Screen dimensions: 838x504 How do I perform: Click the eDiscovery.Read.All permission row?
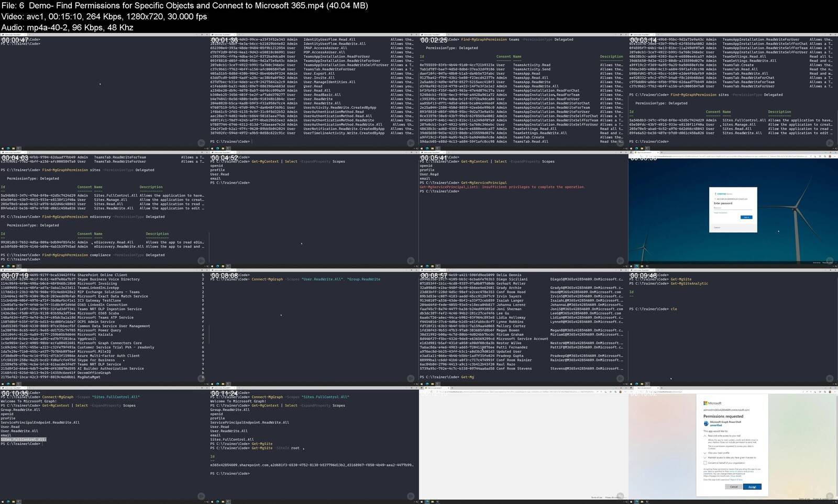tap(102, 242)
